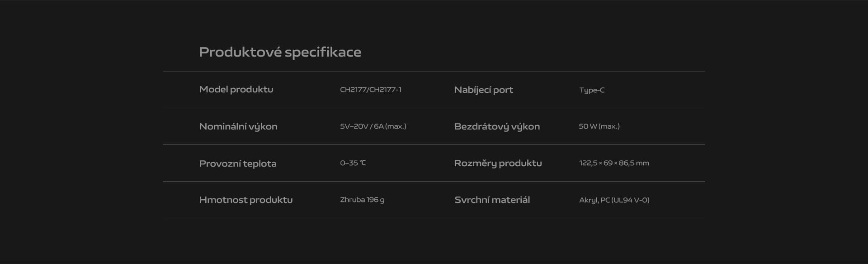This screenshot has height=264, width=868.
Task: Click the Akryl, PC (UL94 V-0) value
Action: click(x=614, y=200)
